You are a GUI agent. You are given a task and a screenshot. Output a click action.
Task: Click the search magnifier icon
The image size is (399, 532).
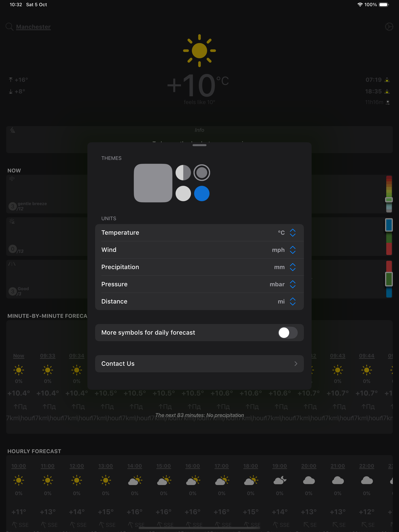click(9, 27)
